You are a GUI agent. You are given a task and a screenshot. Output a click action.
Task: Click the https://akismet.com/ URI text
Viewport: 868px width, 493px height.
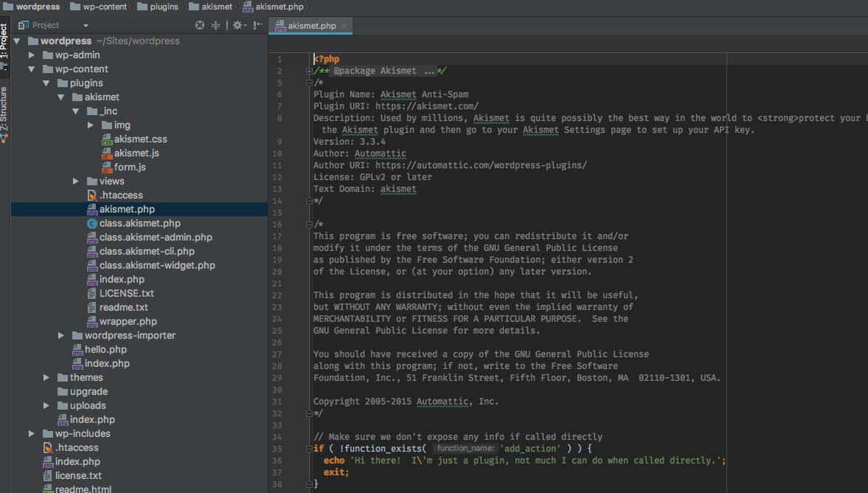(x=427, y=106)
